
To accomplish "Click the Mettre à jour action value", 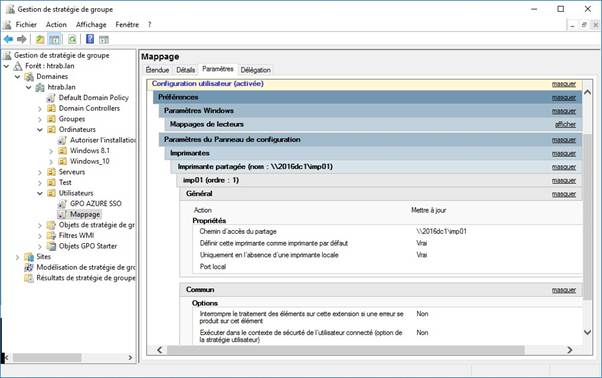I will (428, 210).
